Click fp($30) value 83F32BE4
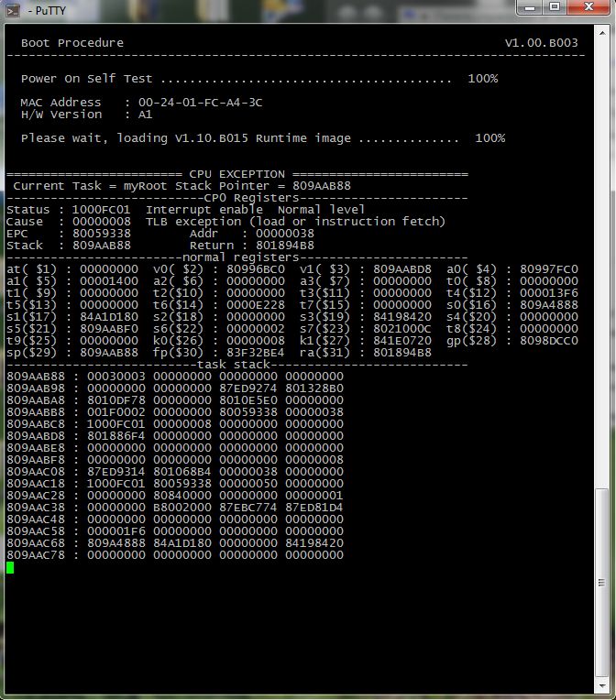This screenshot has width=616, height=700. click(256, 353)
